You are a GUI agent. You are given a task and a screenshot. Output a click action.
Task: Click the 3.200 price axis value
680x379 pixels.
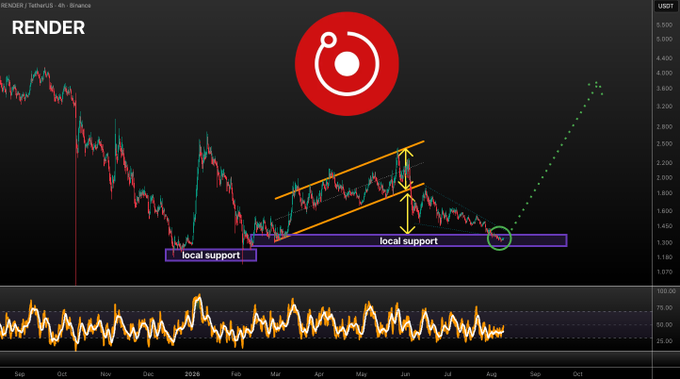664,106
